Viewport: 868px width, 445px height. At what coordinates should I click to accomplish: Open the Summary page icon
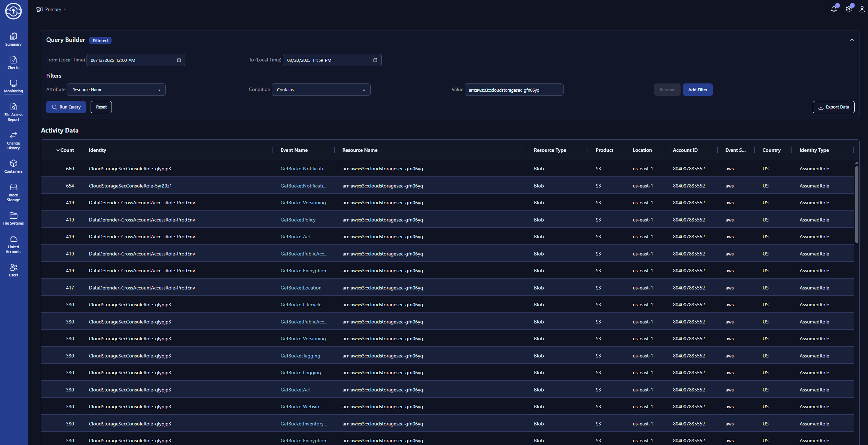pyautogui.click(x=13, y=36)
